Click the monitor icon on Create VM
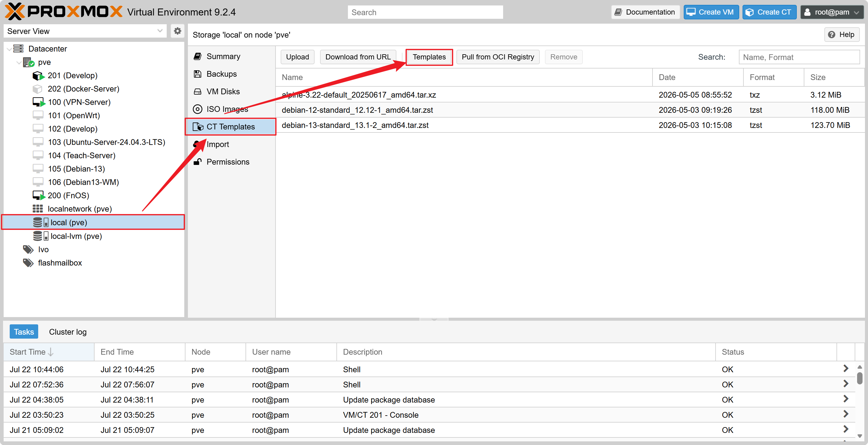Viewport: 868px width, 445px height. click(691, 12)
